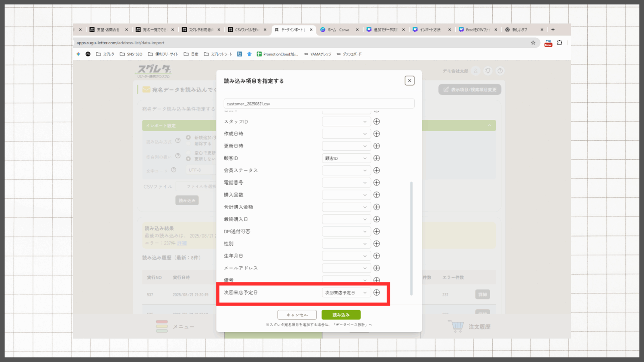644x362 pixels.
Task: Open the browser extensions puzzle icon
Action: (559, 43)
